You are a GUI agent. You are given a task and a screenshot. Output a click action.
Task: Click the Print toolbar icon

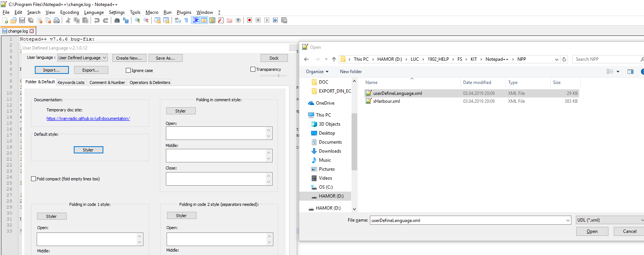tap(57, 20)
